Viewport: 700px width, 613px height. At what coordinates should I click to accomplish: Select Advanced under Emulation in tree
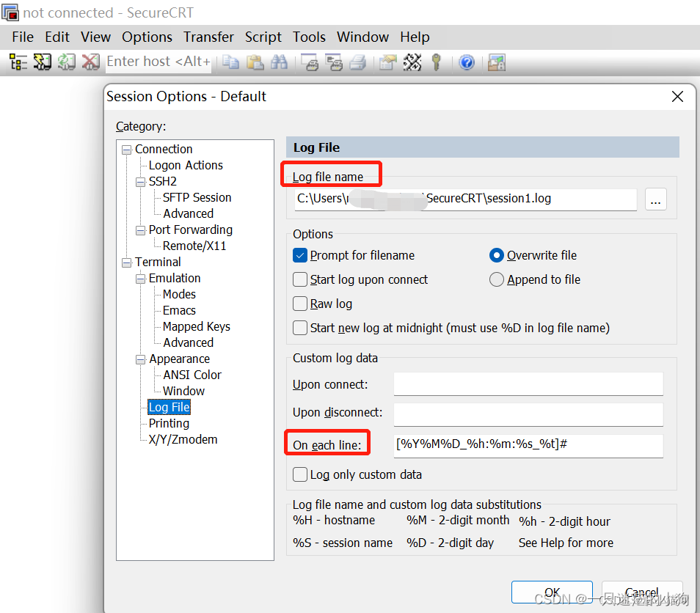click(188, 342)
